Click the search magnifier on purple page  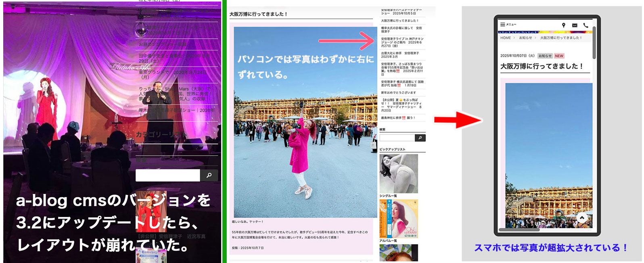[209, 175]
